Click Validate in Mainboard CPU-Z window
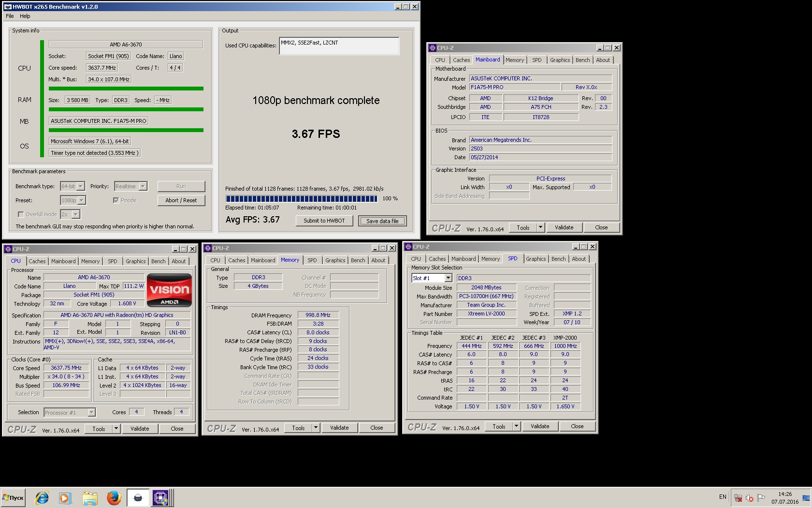 (x=564, y=227)
